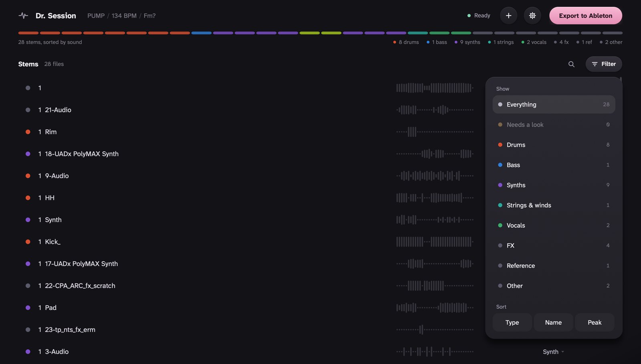Filter stems by Vocals
Viewport: 641px width, 364px height.
(554, 225)
